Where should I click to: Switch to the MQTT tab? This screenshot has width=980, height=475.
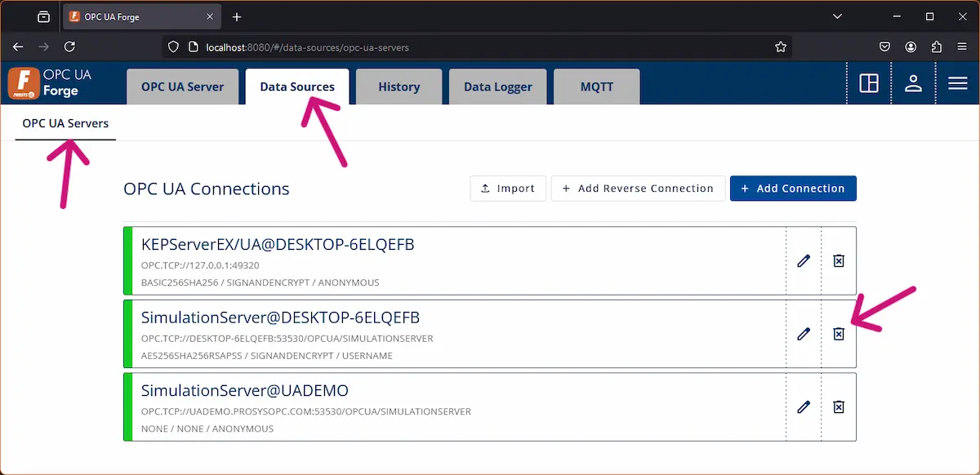(x=597, y=87)
